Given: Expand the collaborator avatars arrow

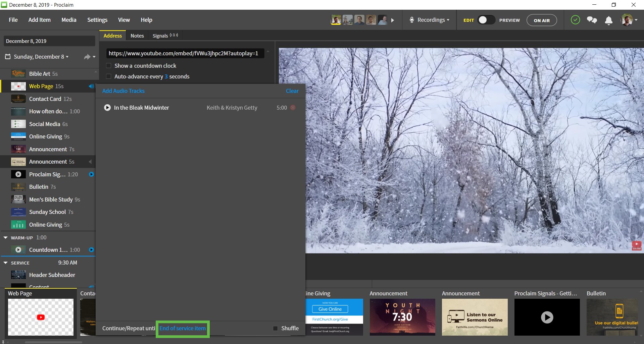Looking at the screenshot, I should (393, 20).
